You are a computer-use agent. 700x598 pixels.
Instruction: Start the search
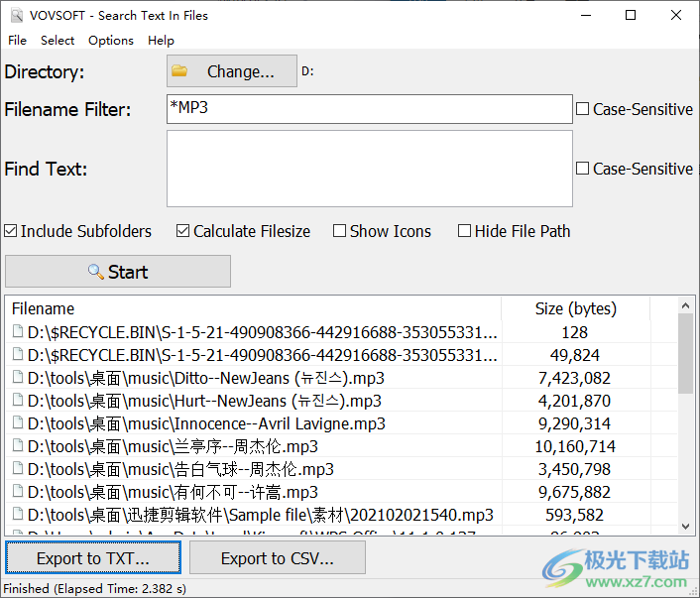coord(118,272)
